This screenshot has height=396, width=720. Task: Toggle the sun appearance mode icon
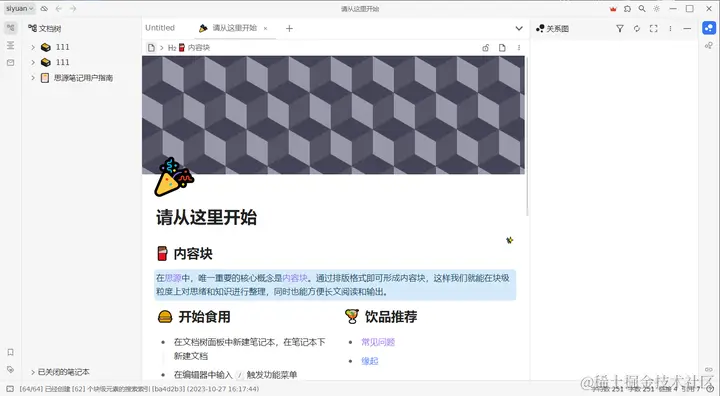657,9
